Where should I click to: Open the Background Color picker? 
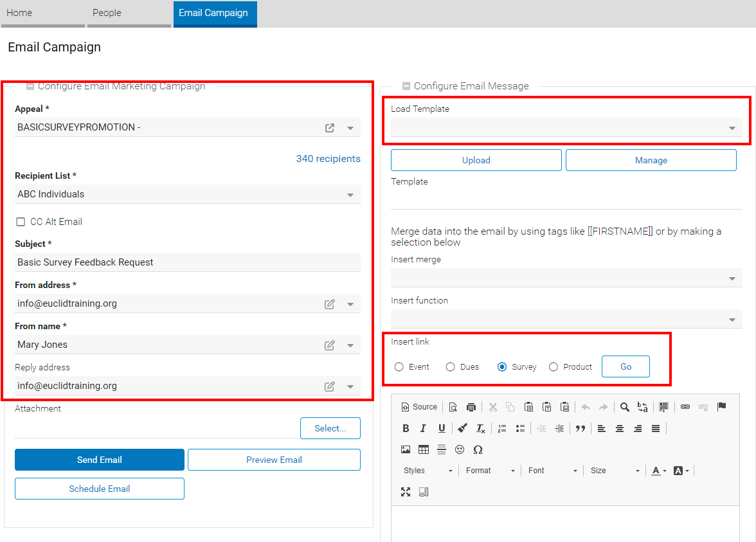click(x=681, y=471)
